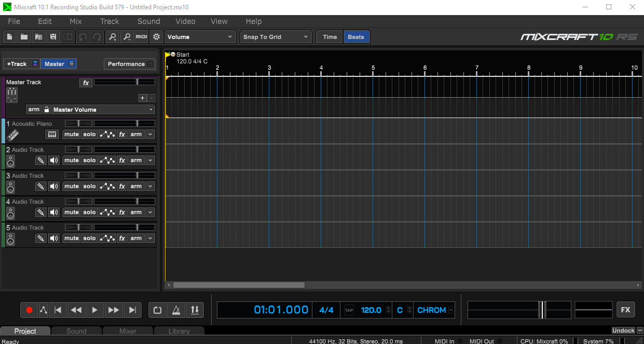This screenshot has height=344, width=644.
Task: Save the project with the floppy disk icon
Action: pos(53,37)
